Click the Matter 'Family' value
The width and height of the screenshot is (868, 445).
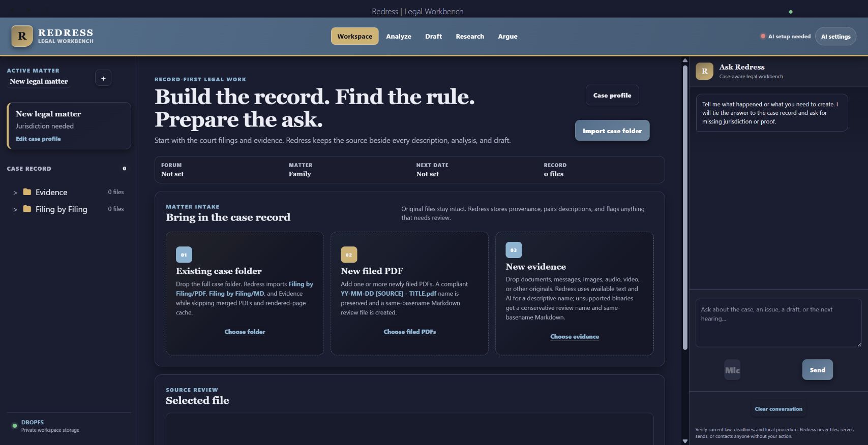click(x=300, y=174)
